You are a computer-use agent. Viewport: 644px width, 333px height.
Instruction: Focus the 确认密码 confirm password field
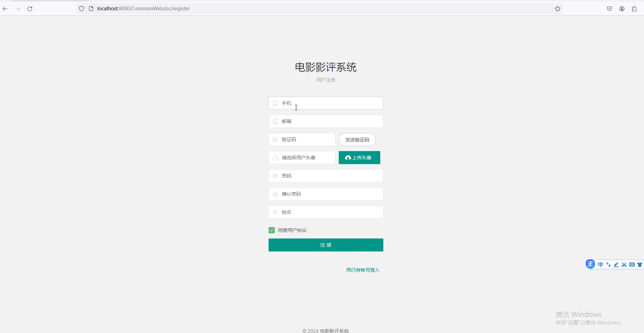tap(326, 194)
